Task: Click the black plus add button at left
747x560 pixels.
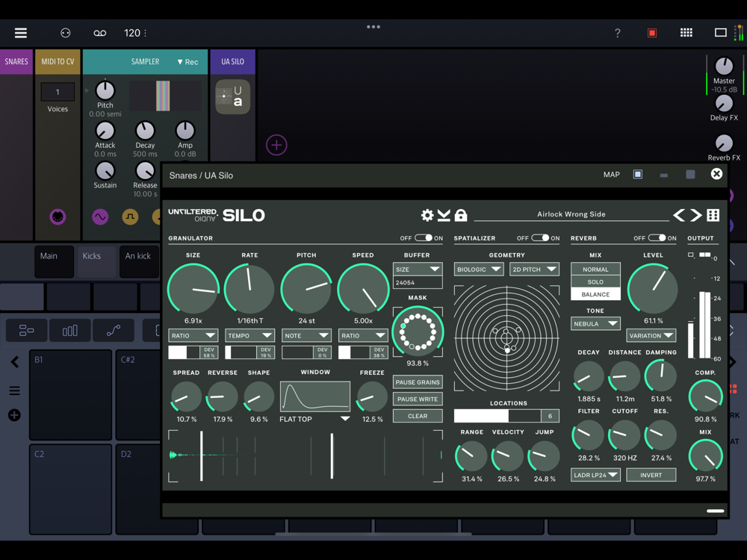Action: [14, 415]
